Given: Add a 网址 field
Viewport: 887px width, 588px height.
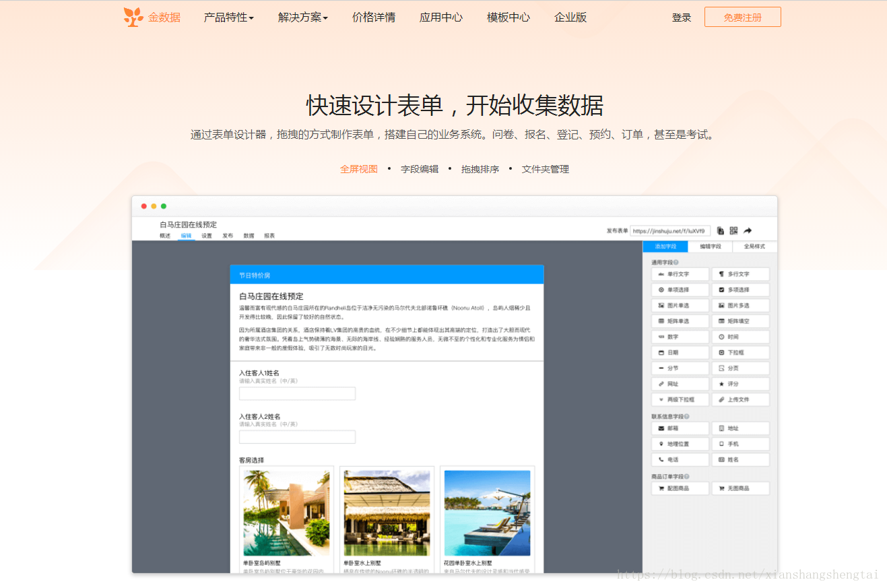Looking at the screenshot, I should click(680, 384).
